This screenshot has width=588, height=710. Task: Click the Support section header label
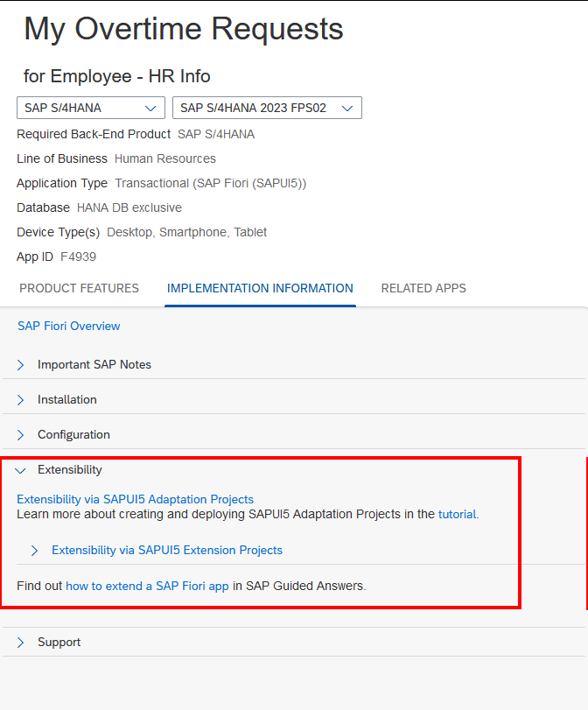[59, 643]
